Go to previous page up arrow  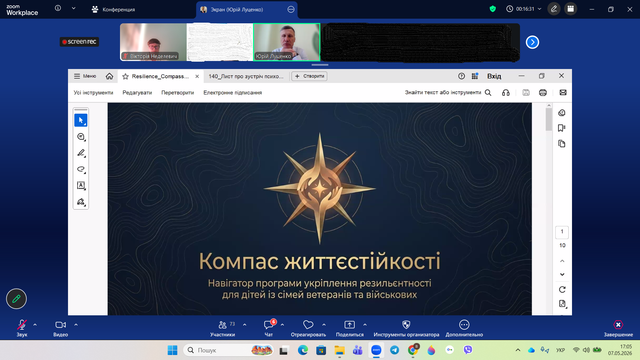(x=562, y=261)
